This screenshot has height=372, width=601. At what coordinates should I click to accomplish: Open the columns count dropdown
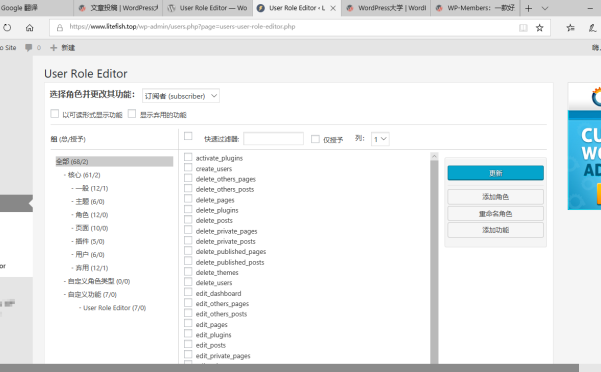tap(380, 139)
